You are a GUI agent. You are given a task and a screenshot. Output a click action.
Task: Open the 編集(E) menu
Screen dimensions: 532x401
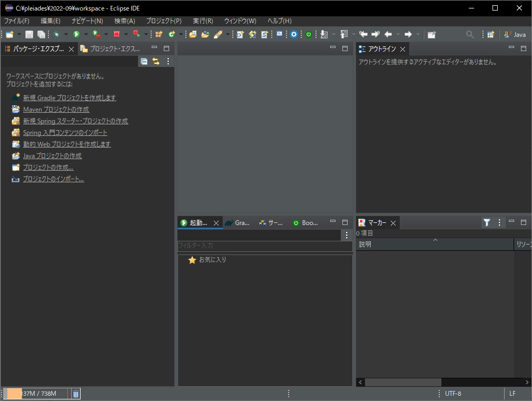[x=51, y=21]
